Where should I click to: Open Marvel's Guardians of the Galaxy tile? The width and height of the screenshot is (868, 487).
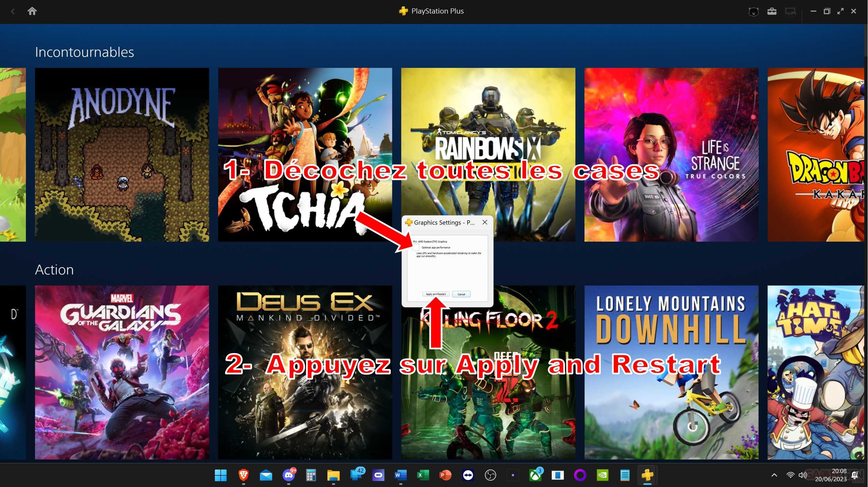[x=122, y=372]
